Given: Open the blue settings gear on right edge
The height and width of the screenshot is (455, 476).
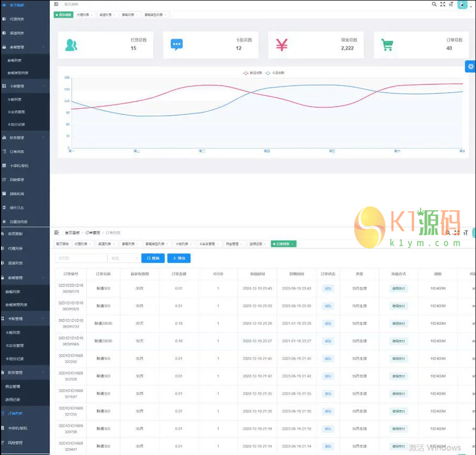Looking at the screenshot, I should (x=470, y=66).
